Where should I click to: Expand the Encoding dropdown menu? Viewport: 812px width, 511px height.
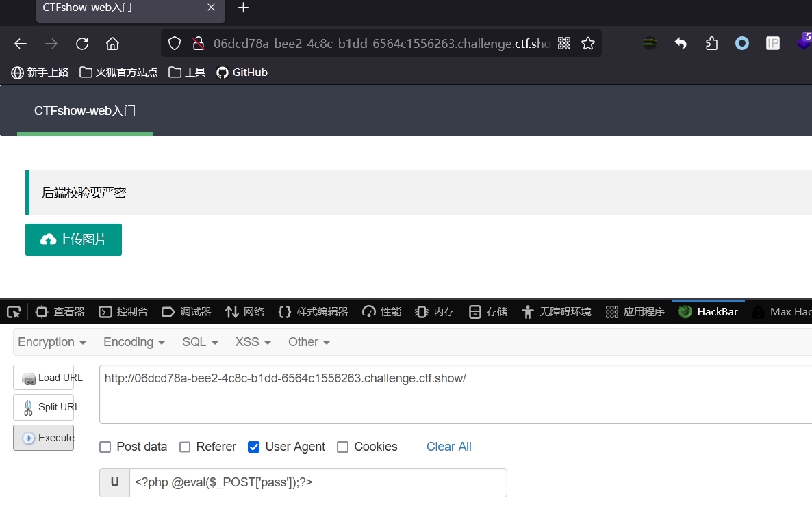[x=134, y=343]
